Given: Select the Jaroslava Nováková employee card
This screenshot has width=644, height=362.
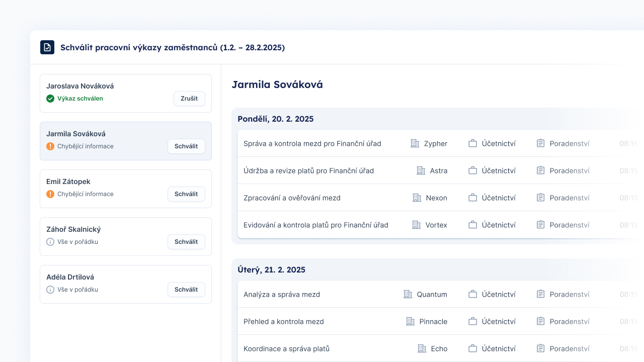Looking at the screenshot, I should tap(125, 93).
